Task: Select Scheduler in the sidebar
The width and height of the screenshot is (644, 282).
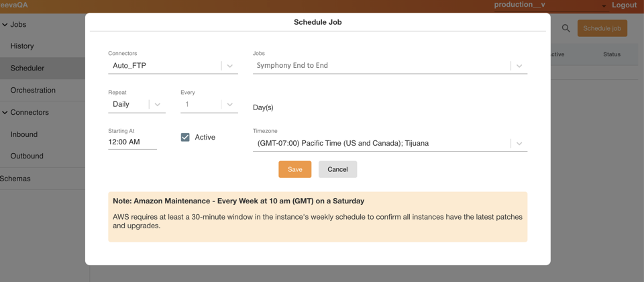Action: (28, 68)
